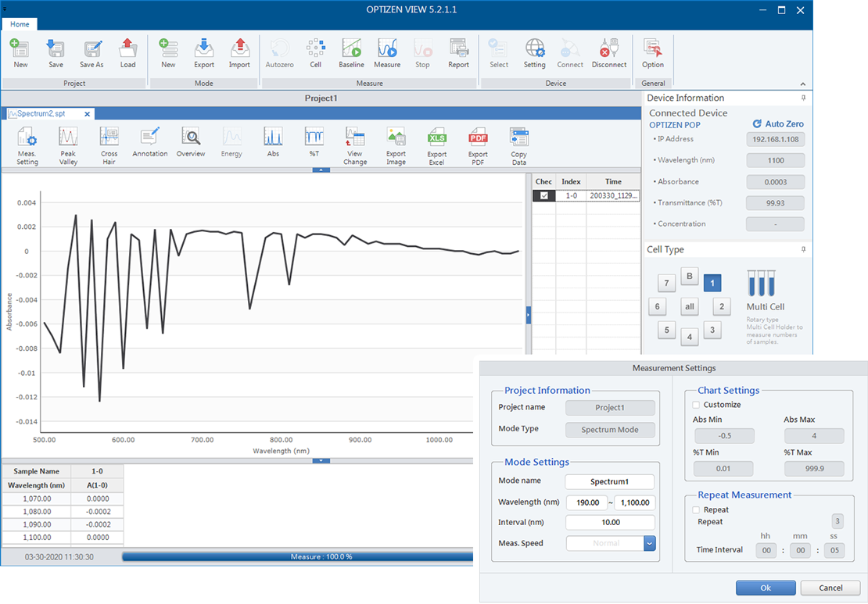
Task: Pin the Cell Type panel
Action: 803,249
